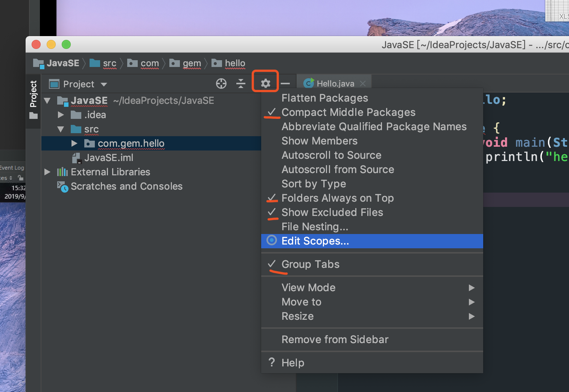Select Edit Scopes... menu item
Viewport: 569px width, 392px height.
(x=372, y=241)
